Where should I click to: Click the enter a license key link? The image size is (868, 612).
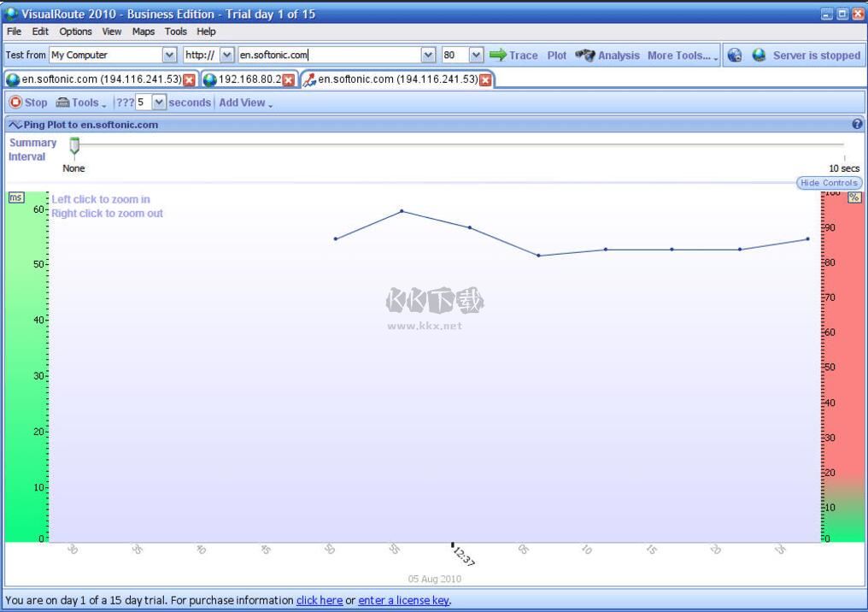point(403,600)
